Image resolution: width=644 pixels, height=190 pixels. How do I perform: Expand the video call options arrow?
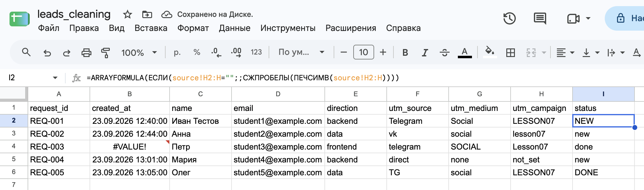click(x=588, y=18)
